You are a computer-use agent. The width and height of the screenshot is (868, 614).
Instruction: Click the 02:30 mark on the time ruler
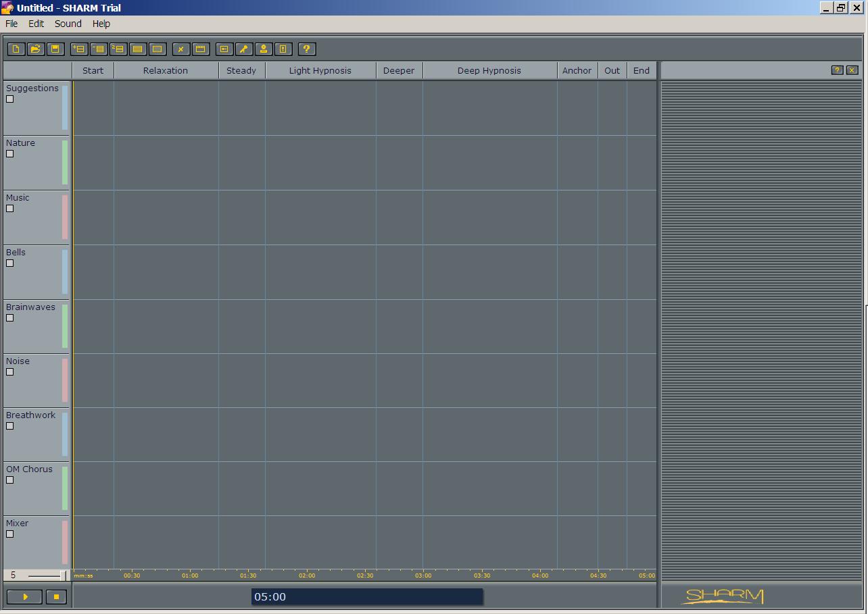[x=365, y=575]
